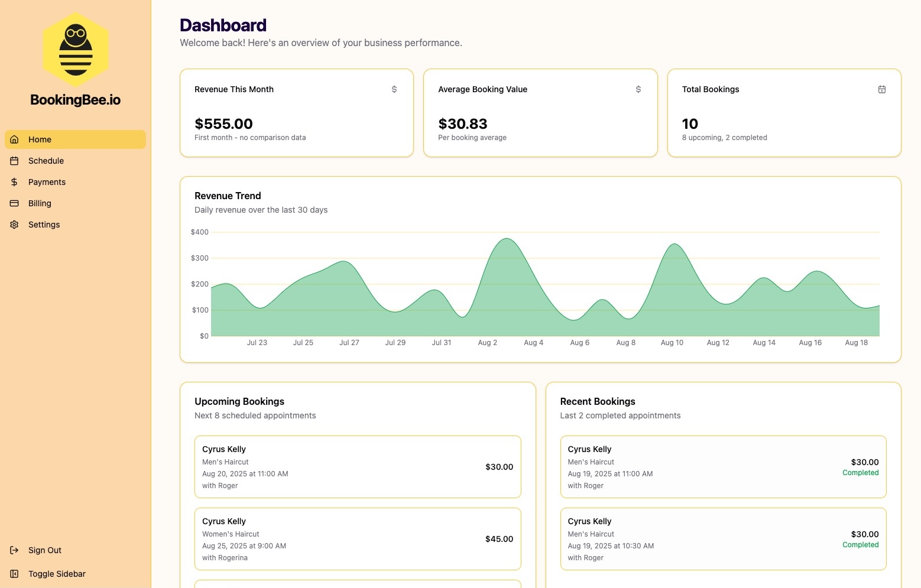Click Completed status on 10:30 AM booking

pos(861,545)
